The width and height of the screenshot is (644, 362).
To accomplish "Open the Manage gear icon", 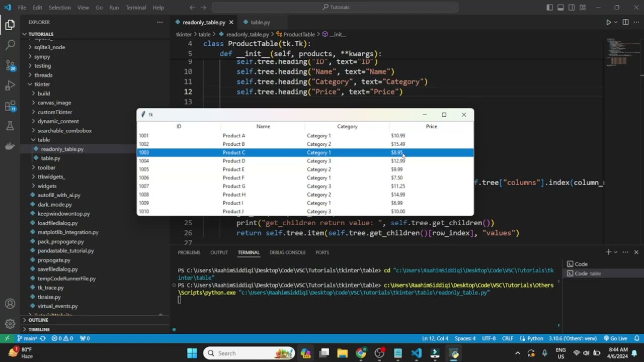I will [10, 324].
